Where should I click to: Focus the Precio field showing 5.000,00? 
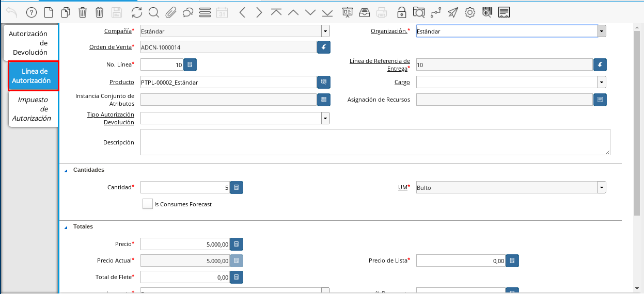(185, 244)
